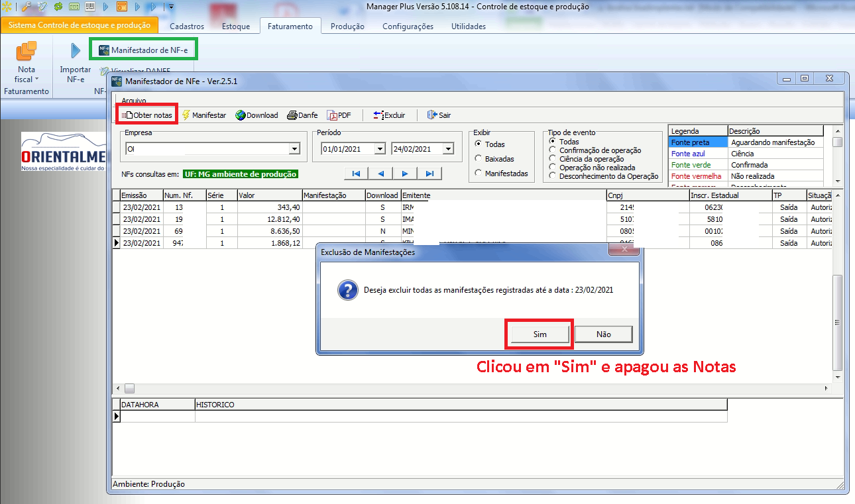Exit via the Sair icon
Image resolution: width=855 pixels, height=504 pixels.
coord(432,115)
